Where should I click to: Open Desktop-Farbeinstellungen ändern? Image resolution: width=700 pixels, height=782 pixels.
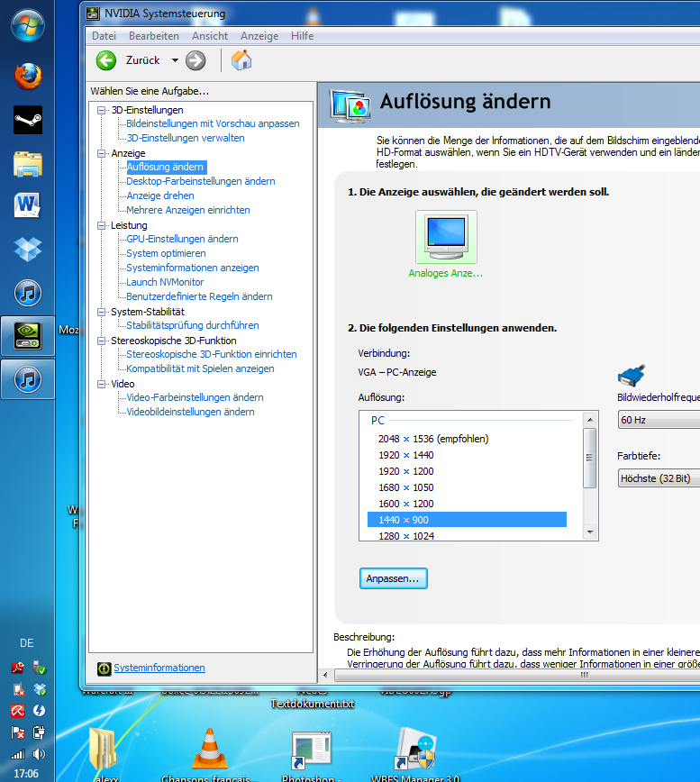200,182
